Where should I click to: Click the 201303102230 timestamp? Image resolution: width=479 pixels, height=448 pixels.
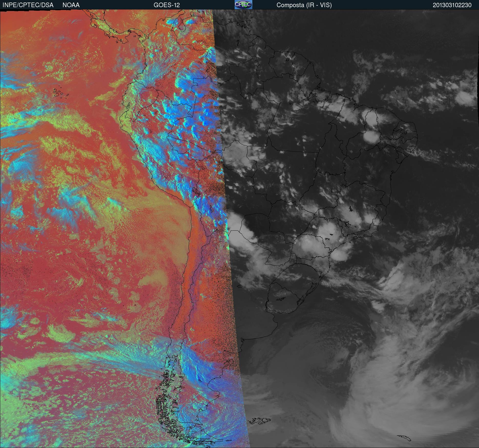pyautogui.click(x=452, y=5)
